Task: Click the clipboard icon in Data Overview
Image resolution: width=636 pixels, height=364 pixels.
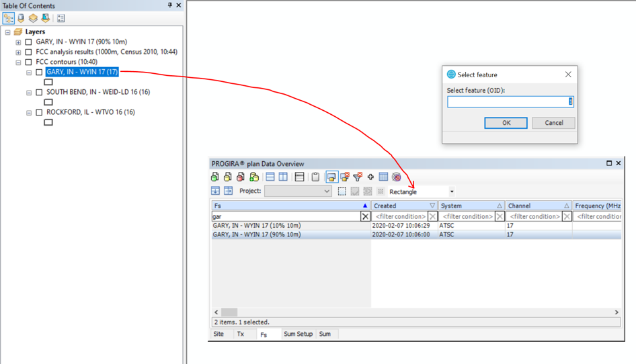Action: [315, 177]
